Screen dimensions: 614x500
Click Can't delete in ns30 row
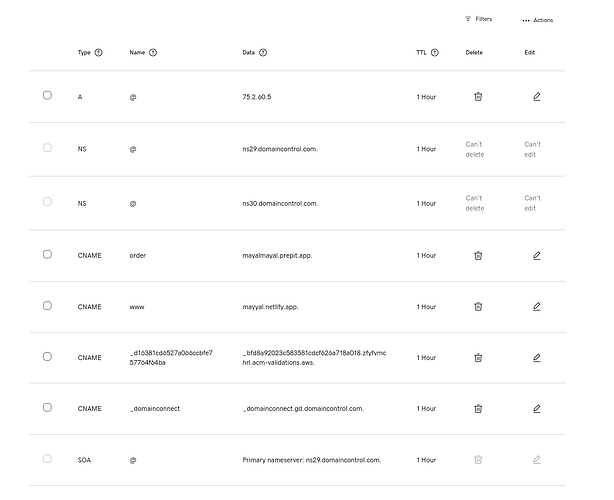pyautogui.click(x=475, y=203)
